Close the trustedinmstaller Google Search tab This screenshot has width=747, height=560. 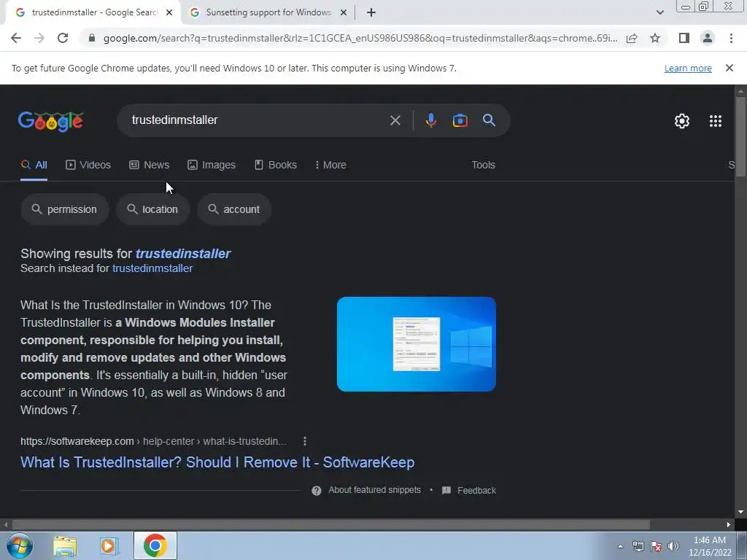(x=169, y=12)
